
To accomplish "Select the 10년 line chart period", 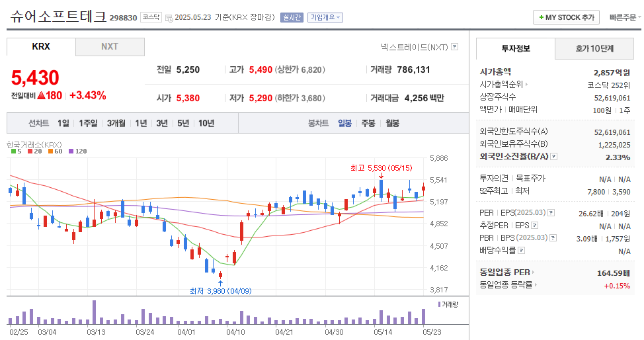I will click(x=206, y=123).
